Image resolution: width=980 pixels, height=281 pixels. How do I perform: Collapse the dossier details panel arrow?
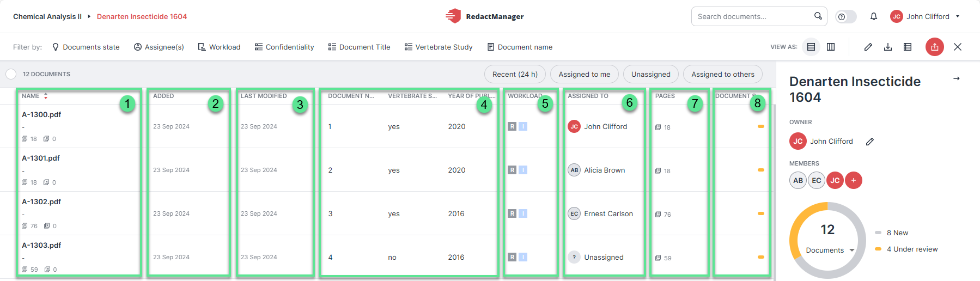coord(957,78)
